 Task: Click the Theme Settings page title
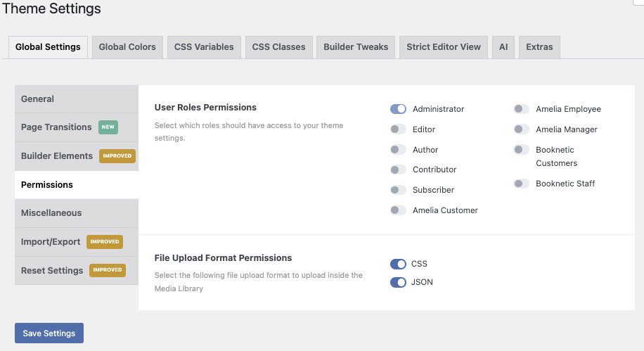pyautogui.click(x=52, y=8)
